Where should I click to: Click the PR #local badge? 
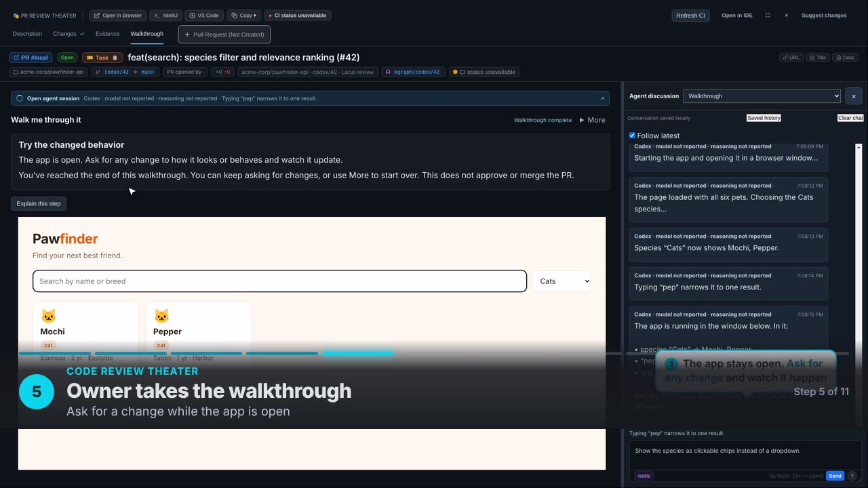point(31,58)
